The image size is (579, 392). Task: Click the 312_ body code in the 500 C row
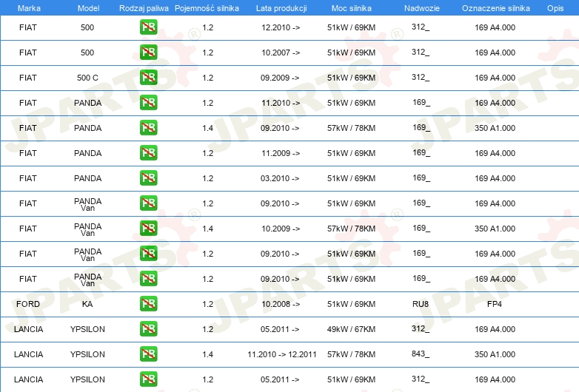(421, 77)
